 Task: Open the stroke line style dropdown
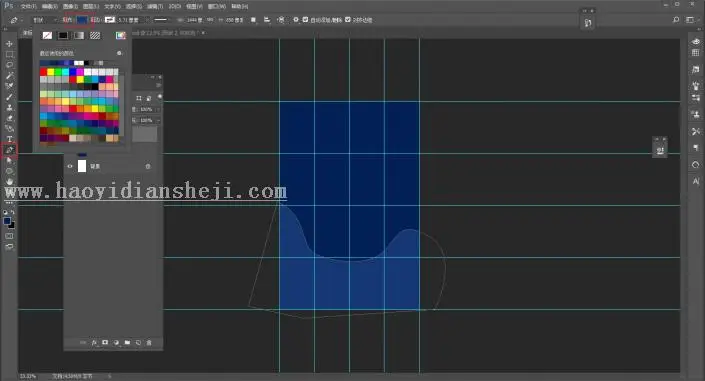point(161,20)
